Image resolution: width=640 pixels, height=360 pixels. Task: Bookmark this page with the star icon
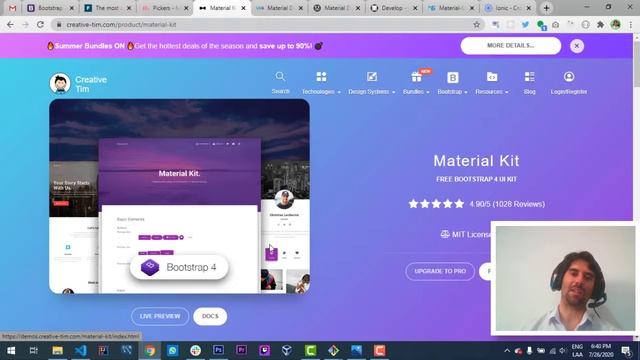coord(476,24)
